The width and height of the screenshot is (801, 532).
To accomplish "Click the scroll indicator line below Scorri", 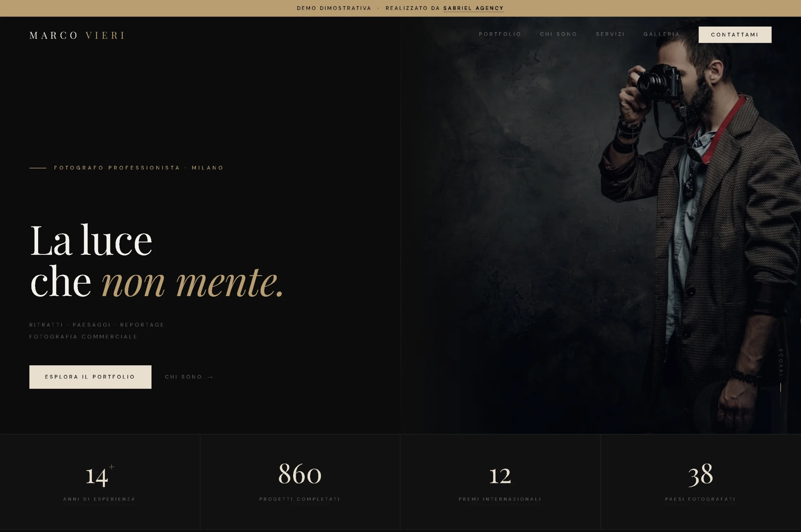I will point(781,394).
